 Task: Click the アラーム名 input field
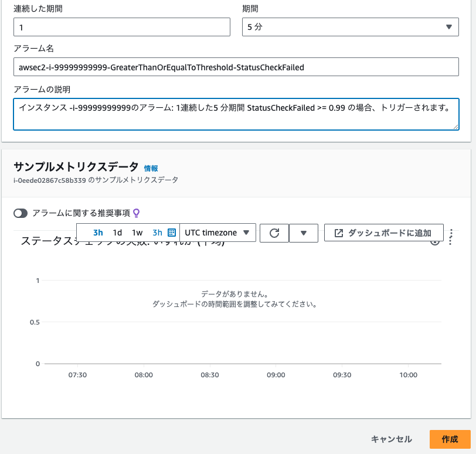(236, 67)
